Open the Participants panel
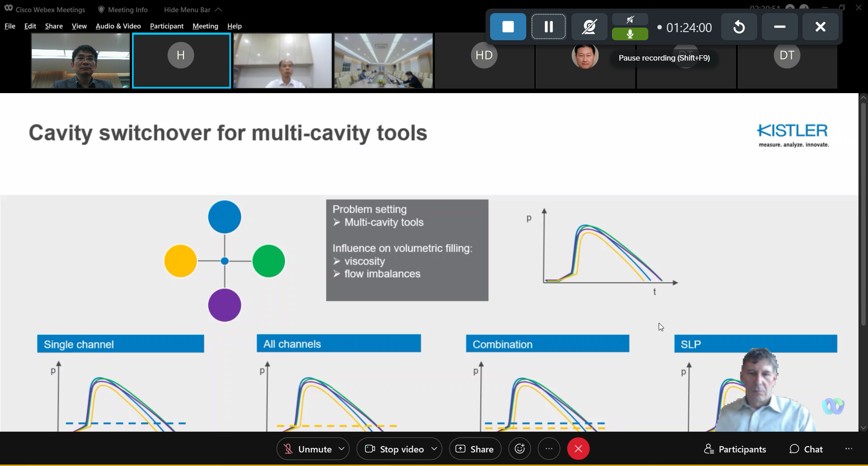The height and width of the screenshot is (466, 868). (735, 449)
